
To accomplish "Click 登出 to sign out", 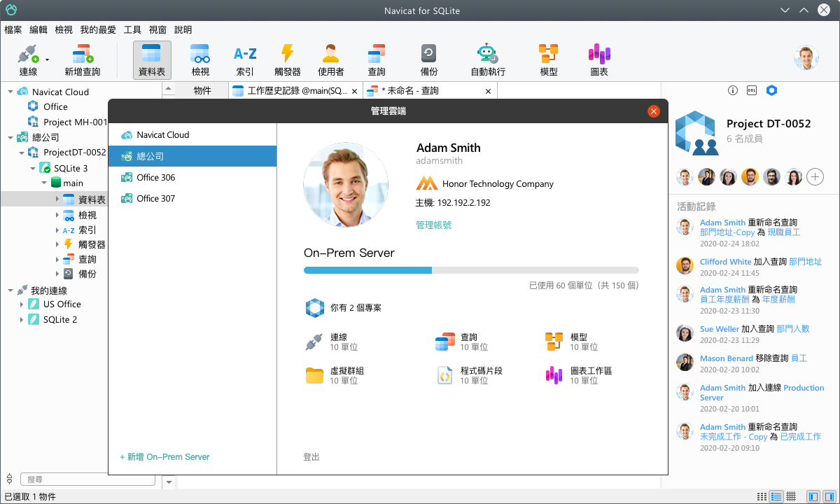I will click(x=311, y=457).
